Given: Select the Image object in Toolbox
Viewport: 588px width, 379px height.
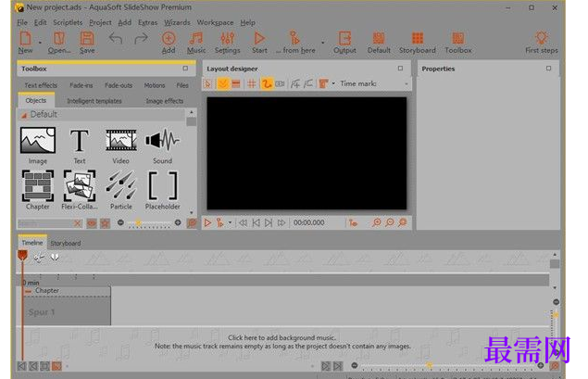Looking at the screenshot, I should click(x=38, y=145).
